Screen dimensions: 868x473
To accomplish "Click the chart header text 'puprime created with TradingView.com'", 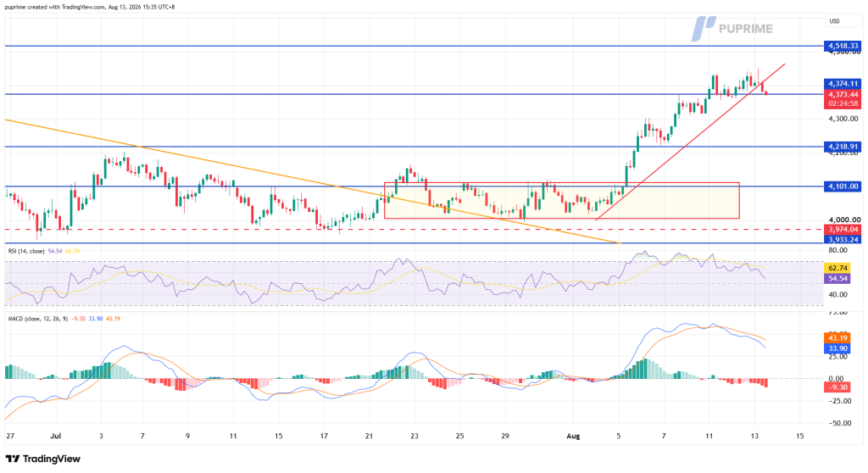I will (x=57, y=7).
